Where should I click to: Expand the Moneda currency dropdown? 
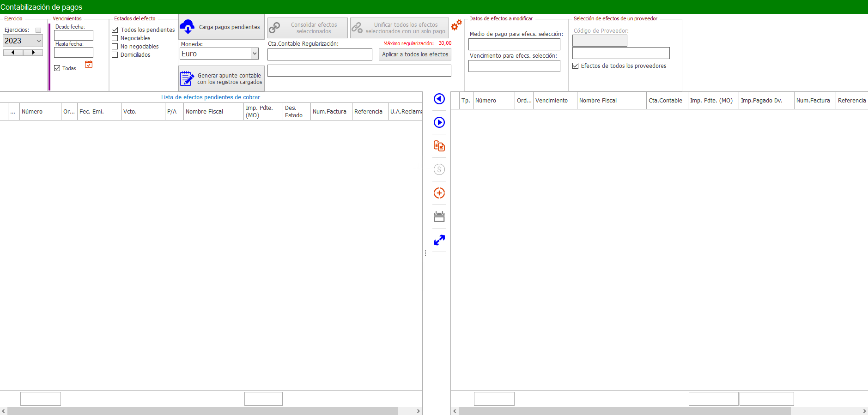(254, 54)
